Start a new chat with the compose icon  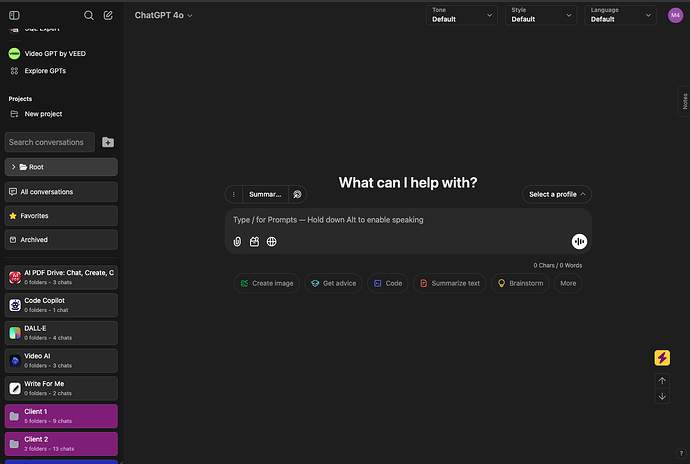pyautogui.click(x=108, y=15)
